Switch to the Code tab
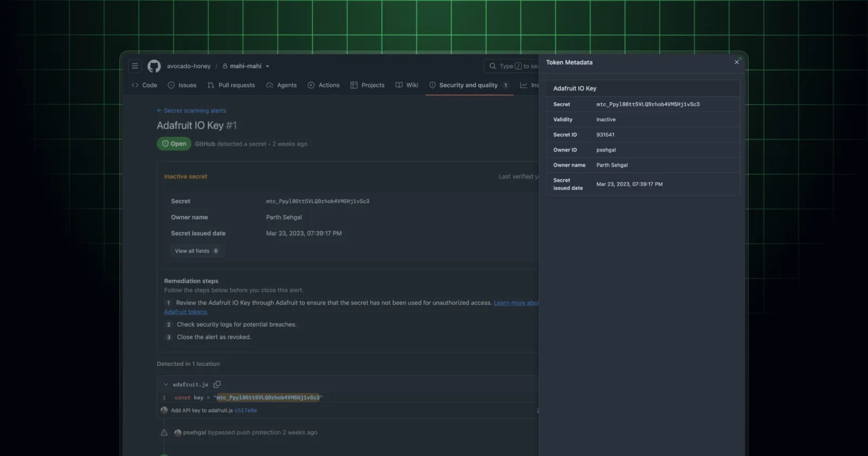This screenshot has height=456, width=868. [144, 85]
